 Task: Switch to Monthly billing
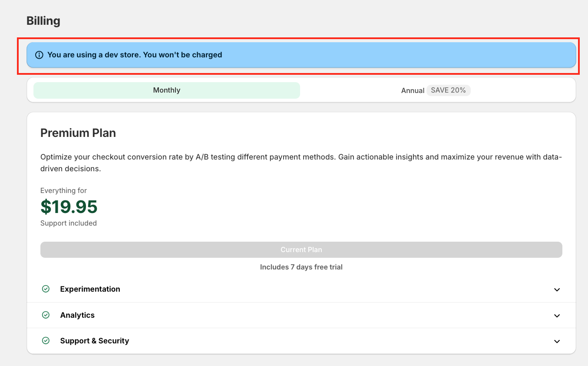(166, 90)
